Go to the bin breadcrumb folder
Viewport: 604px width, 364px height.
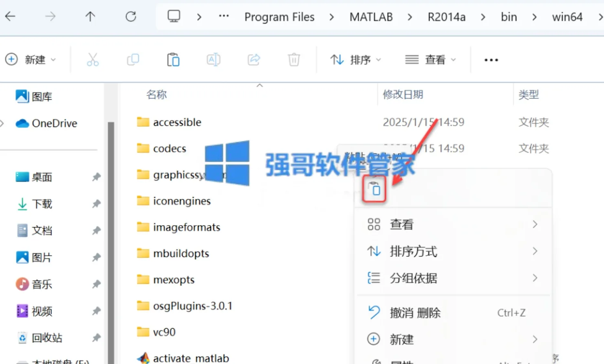click(509, 17)
